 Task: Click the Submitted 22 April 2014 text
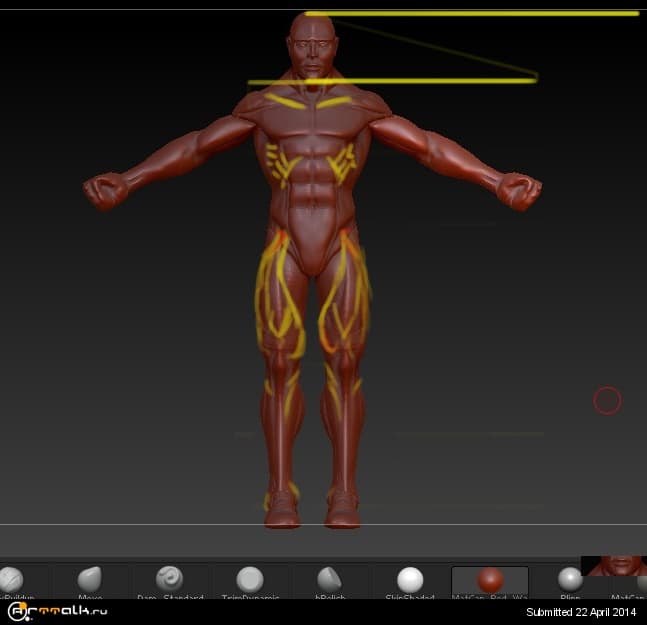click(580, 611)
